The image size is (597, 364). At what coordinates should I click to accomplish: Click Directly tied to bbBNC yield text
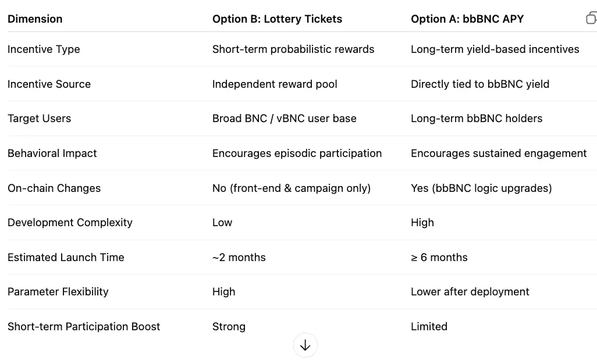tap(480, 84)
